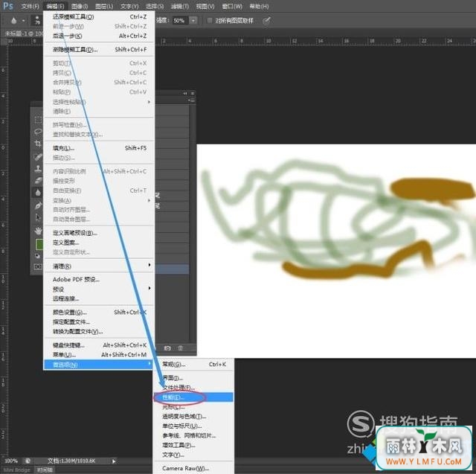This screenshot has width=476, height=474.
Task: Choose 定义图案... menu item
Action: point(99,243)
